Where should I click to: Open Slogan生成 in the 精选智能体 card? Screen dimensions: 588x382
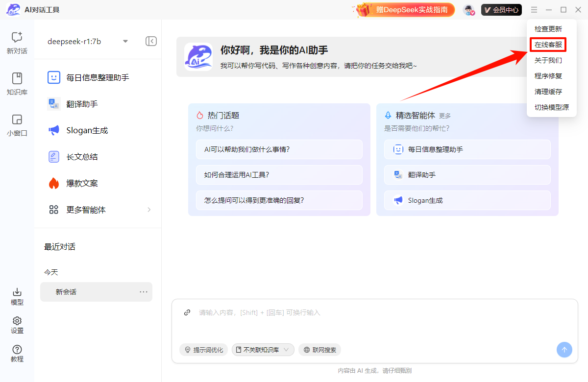pyautogui.click(x=467, y=200)
